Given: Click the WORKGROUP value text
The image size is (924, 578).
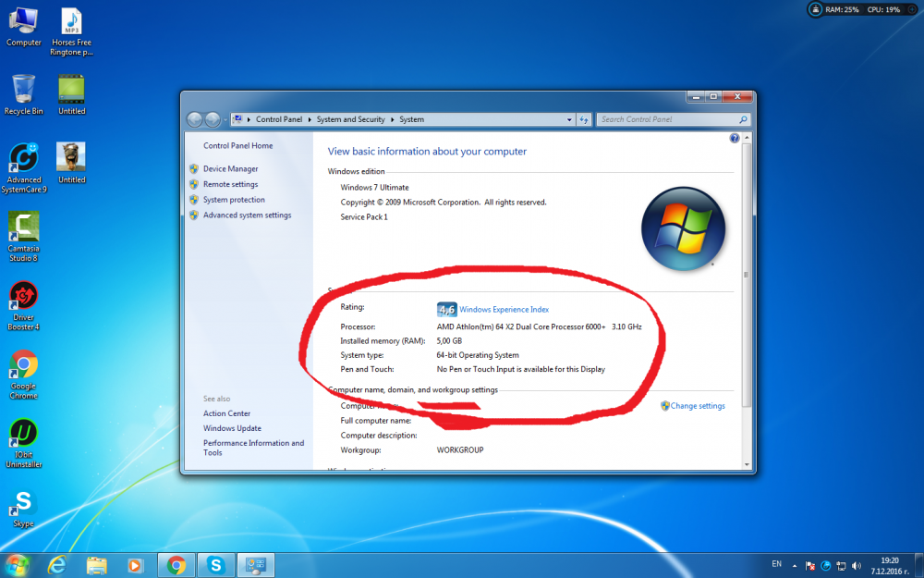Looking at the screenshot, I should (x=459, y=449).
